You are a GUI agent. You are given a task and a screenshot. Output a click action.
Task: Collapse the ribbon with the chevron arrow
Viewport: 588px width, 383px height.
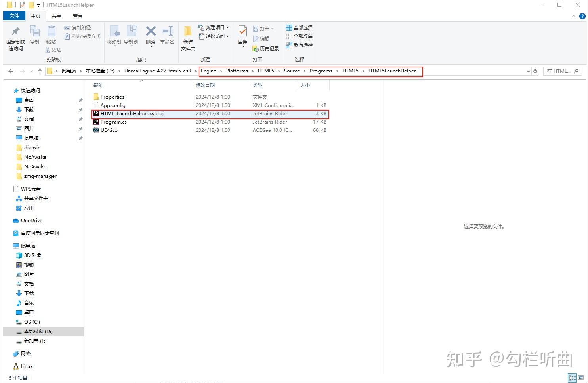tap(573, 16)
